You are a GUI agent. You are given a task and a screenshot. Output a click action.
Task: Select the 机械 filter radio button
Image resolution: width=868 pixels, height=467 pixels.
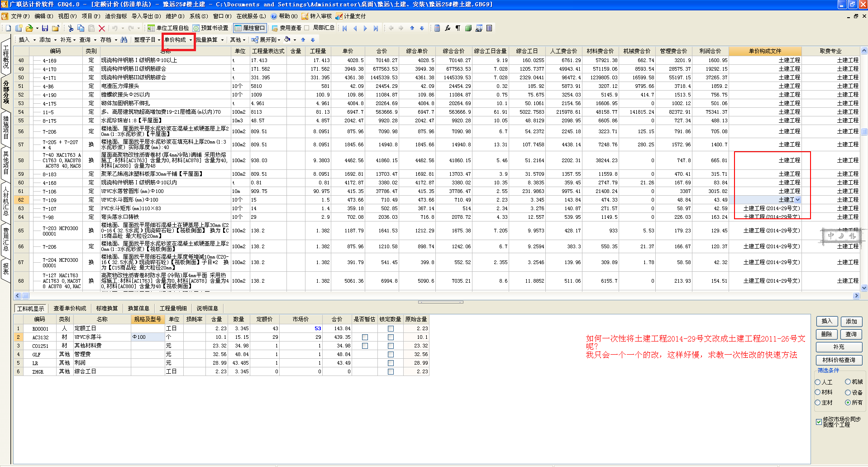pyautogui.click(x=848, y=382)
